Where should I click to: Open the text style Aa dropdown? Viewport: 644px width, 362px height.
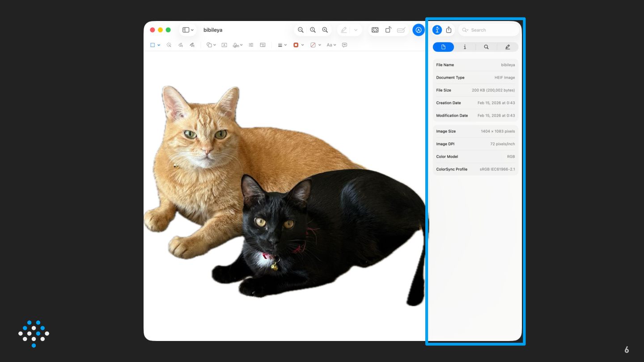point(331,45)
